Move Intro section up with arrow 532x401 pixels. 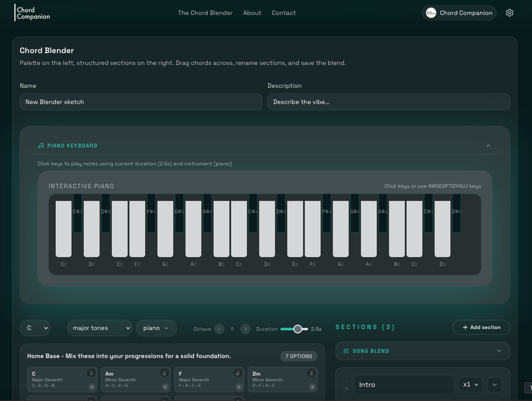(346, 380)
